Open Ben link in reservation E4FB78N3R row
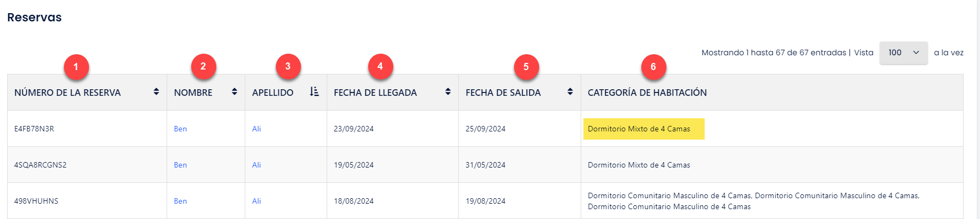Image resolution: width=980 pixels, height=219 pixels. click(180, 129)
